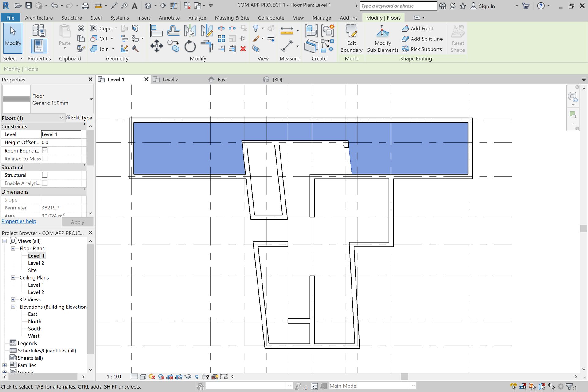Click the Split Element icon
Viewport: 588px width, 392px height.
click(x=221, y=28)
